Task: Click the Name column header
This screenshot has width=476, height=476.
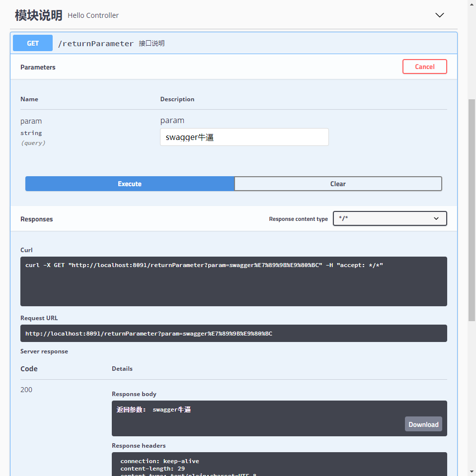Action: click(x=29, y=99)
